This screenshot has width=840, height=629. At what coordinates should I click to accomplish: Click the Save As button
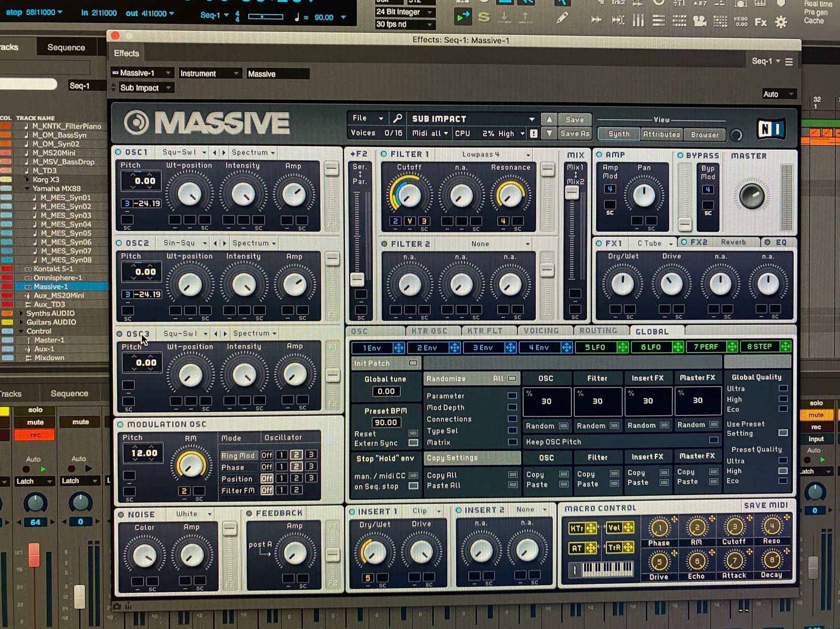(x=574, y=134)
